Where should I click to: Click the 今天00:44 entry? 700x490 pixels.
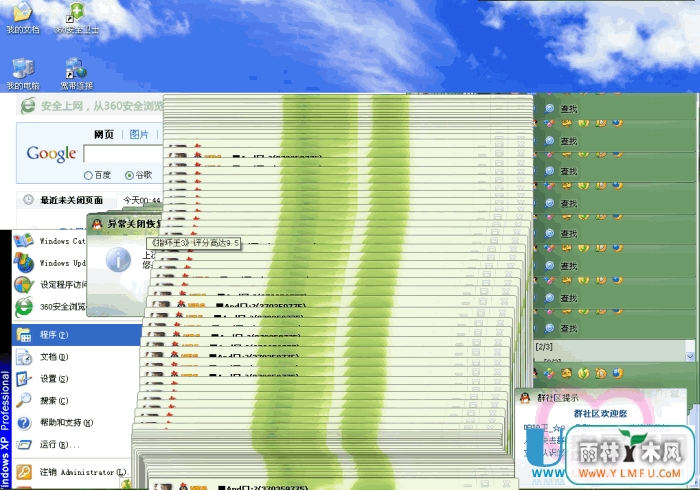click(142, 200)
